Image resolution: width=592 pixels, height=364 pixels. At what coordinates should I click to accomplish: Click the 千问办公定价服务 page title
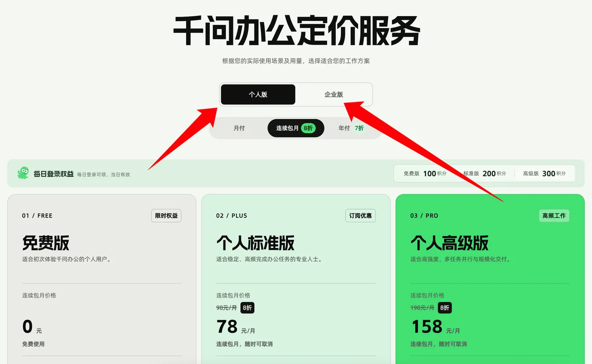pos(296,31)
